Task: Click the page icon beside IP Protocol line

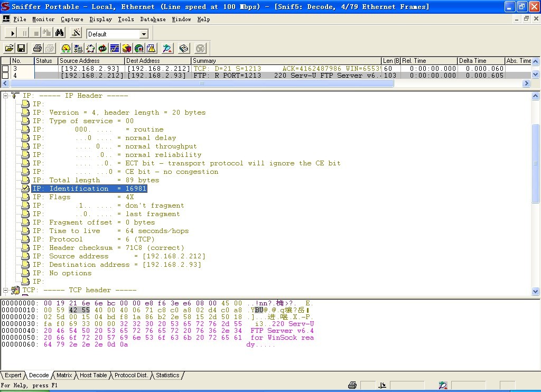Action: click(x=25, y=239)
